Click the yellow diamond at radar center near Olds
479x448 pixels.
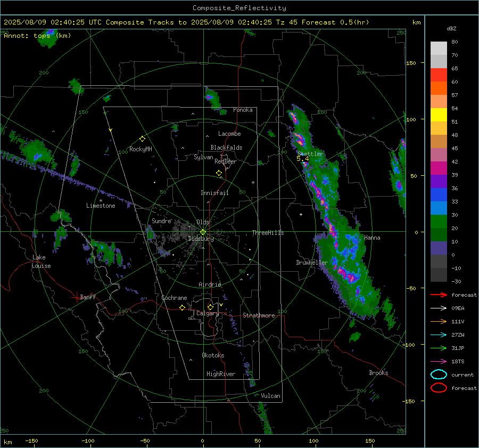coord(203,232)
